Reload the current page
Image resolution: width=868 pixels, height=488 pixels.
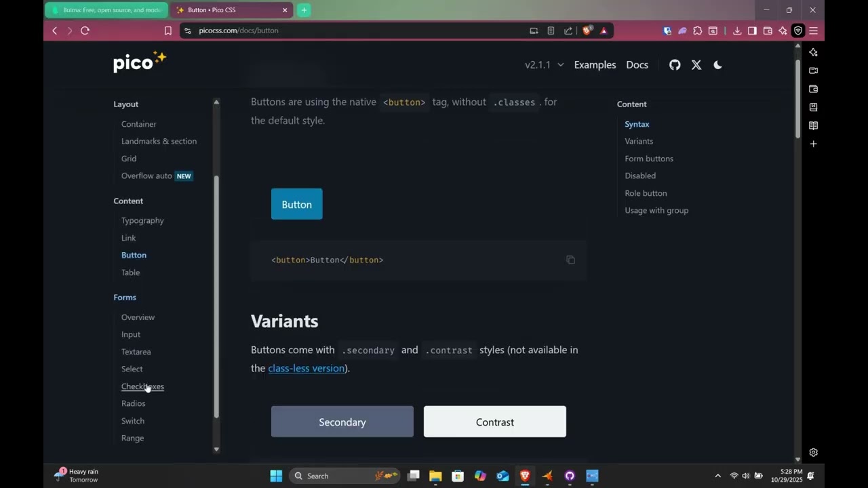point(85,30)
